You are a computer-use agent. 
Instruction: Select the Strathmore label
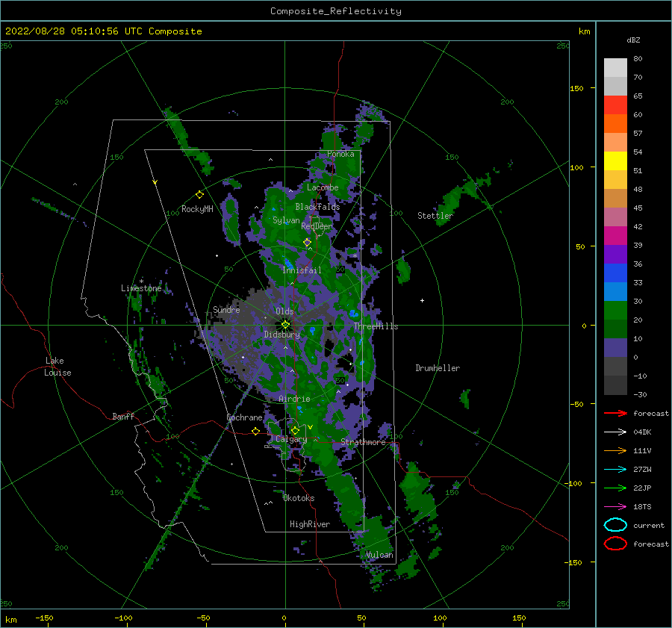[x=363, y=442]
